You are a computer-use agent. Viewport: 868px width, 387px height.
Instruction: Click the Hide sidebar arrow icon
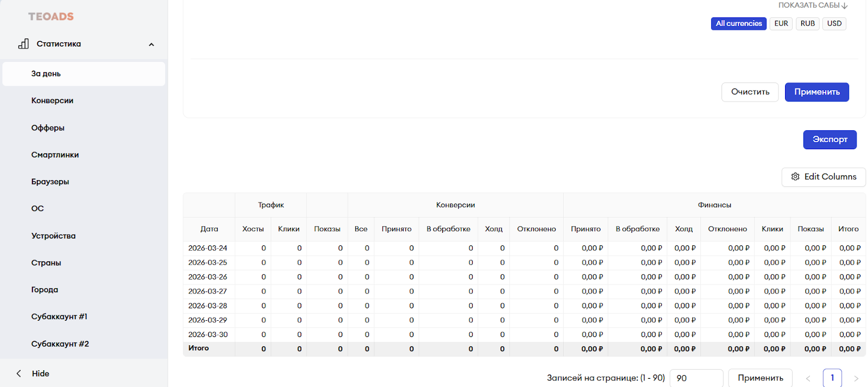[19, 373]
